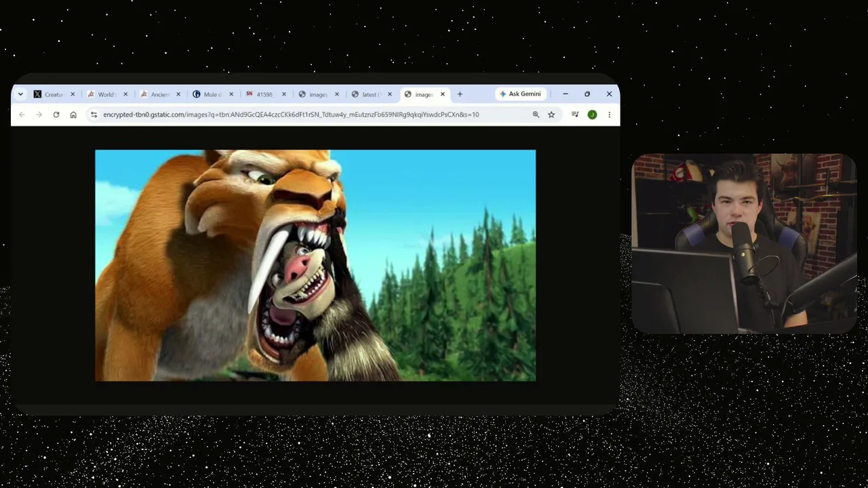Go back to the previous page

[x=22, y=115]
